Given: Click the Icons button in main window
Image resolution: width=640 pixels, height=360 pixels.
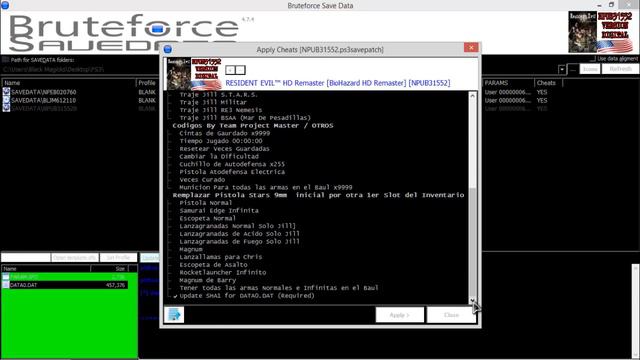Looking at the screenshot, I should pyautogui.click(x=590, y=69).
